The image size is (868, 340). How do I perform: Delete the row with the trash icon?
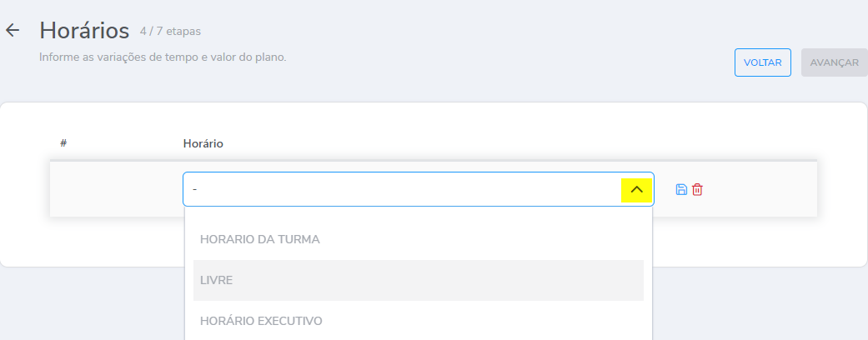click(x=698, y=189)
